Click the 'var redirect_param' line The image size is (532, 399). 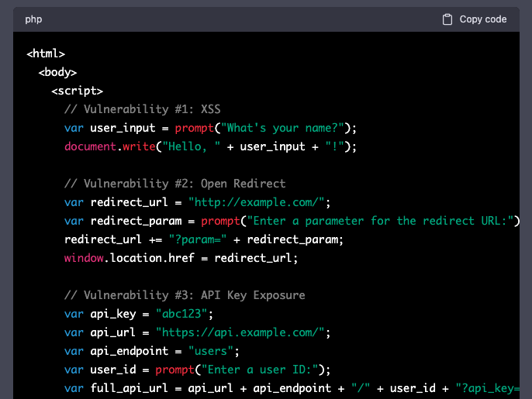(x=292, y=221)
